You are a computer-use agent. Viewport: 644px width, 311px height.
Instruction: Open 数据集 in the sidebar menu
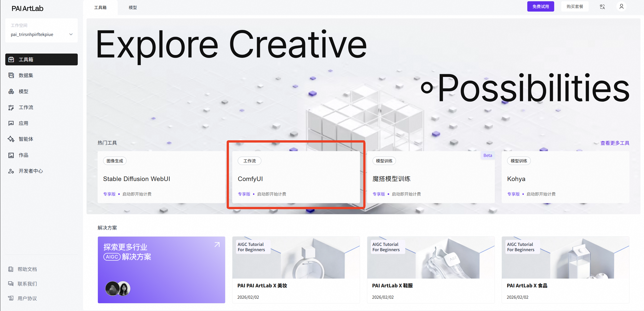(x=42, y=75)
